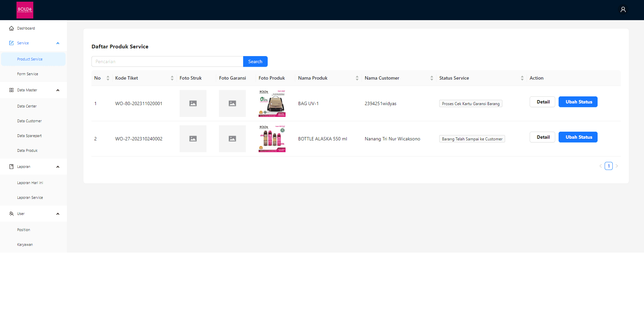
Task: Open the user profile icon
Action: [623, 9]
